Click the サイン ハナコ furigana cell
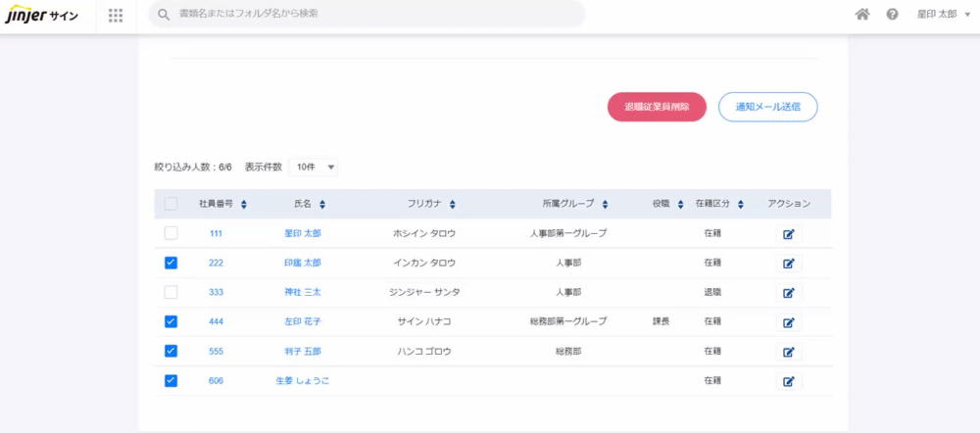The width and height of the screenshot is (980, 433). pos(424,321)
